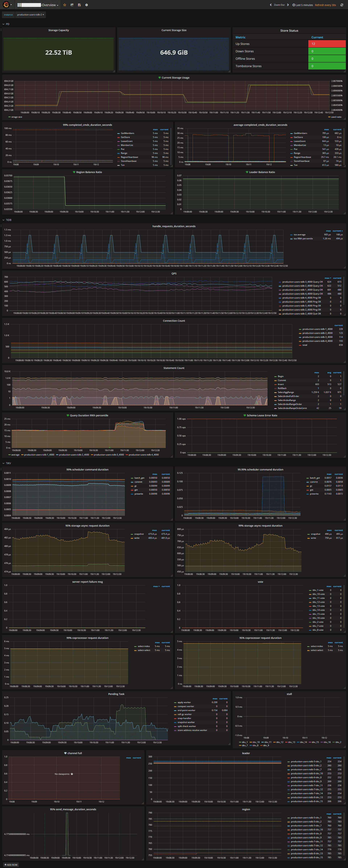Sort handle_requests_duration legend by current column
The width and height of the screenshot is (348, 868).
point(337,231)
